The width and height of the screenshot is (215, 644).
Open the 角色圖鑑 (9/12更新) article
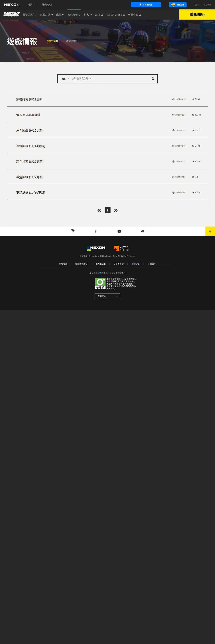click(x=30, y=131)
